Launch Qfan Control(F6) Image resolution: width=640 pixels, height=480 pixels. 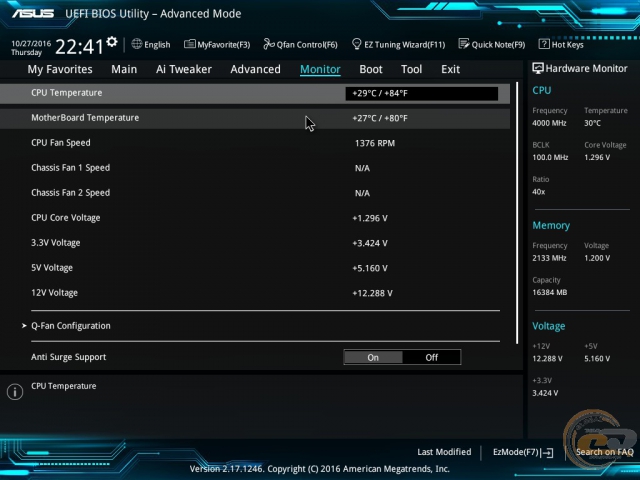[300, 44]
